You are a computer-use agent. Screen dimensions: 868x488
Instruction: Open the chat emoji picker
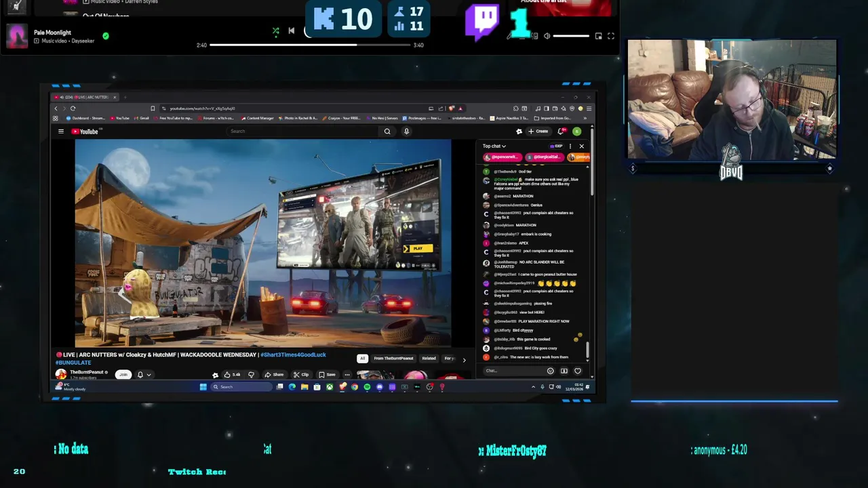click(x=550, y=371)
